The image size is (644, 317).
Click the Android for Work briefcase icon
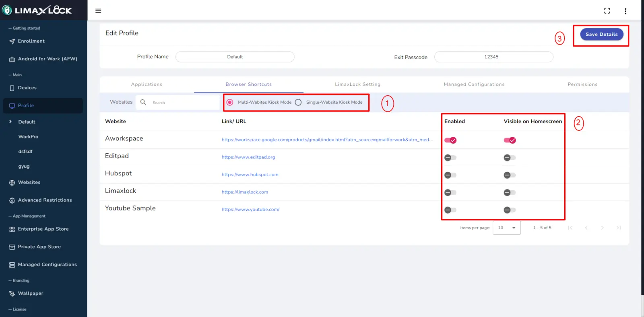12,59
